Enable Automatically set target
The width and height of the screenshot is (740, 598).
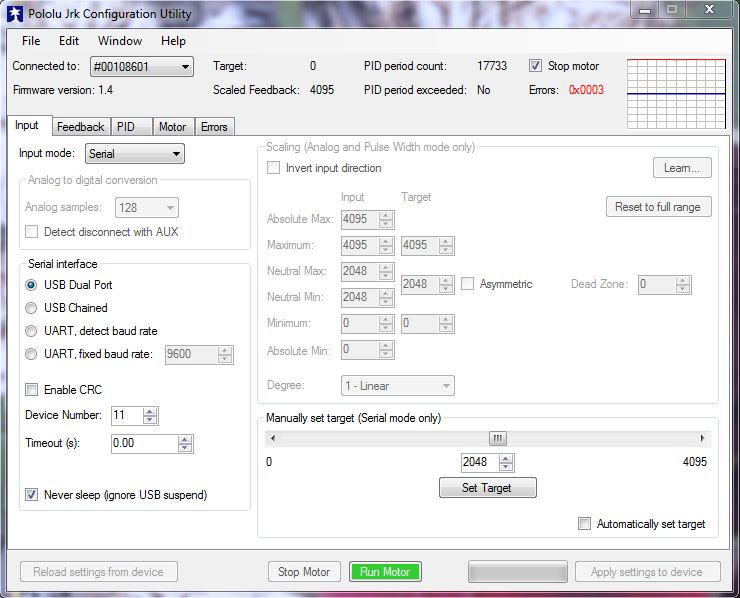pyautogui.click(x=584, y=523)
